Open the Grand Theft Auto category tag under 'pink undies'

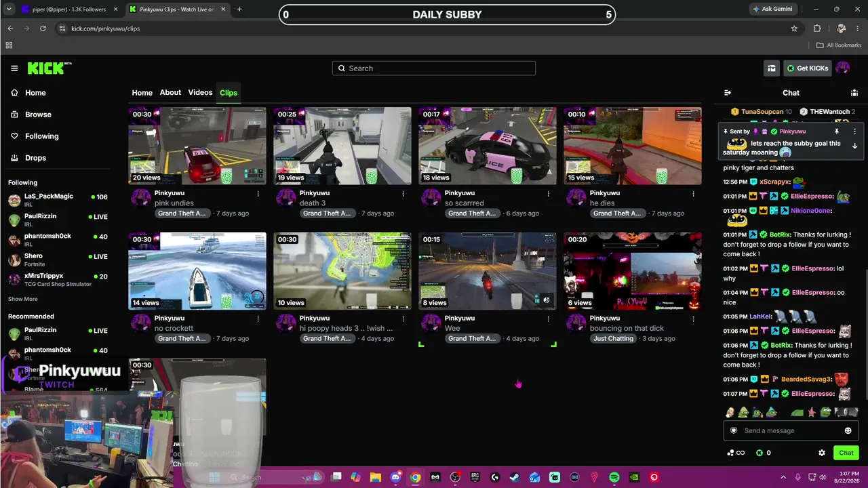click(x=182, y=213)
